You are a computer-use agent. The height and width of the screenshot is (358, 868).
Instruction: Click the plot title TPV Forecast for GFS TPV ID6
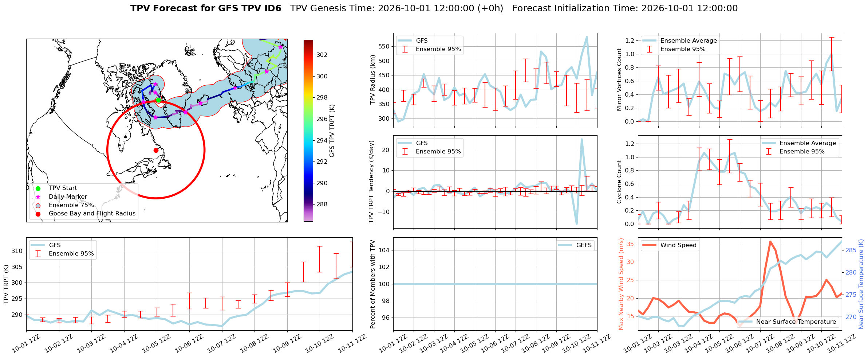pyautogui.click(x=206, y=8)
